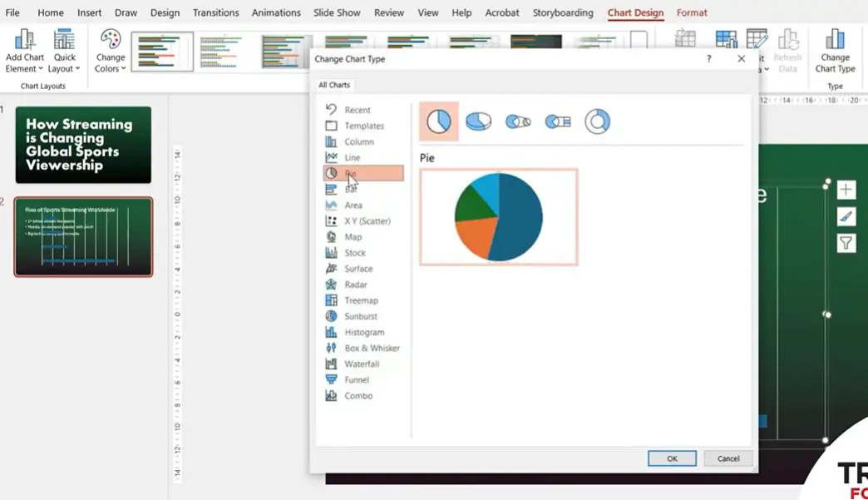Switch to the Format ribbon tab
Screen dimensions: 868x500
pos(692,12)
